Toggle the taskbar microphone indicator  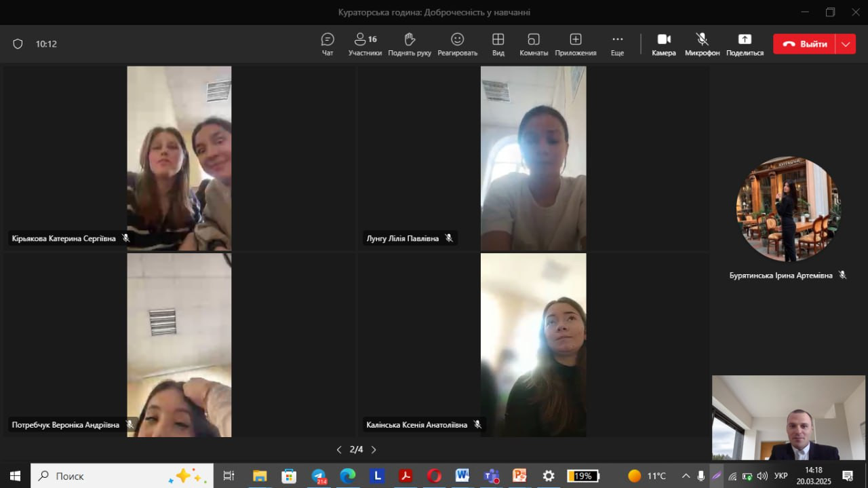coord(701,476)
